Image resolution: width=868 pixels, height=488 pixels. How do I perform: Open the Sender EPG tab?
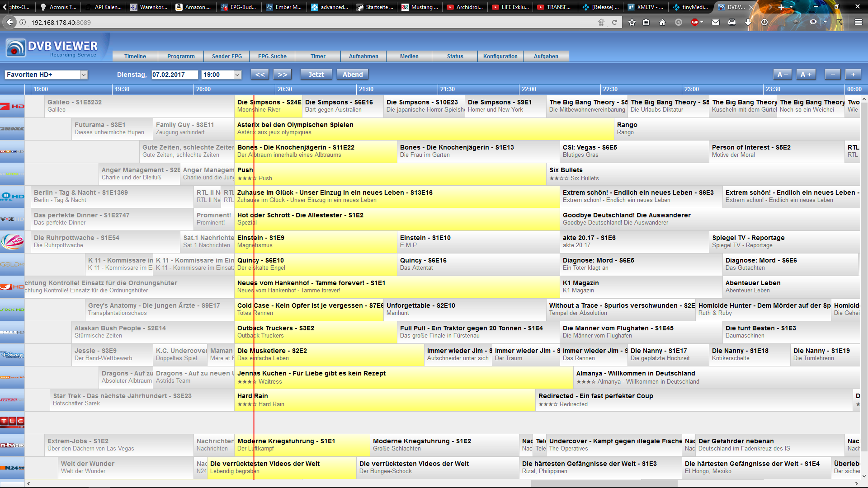tap(227, 56)
